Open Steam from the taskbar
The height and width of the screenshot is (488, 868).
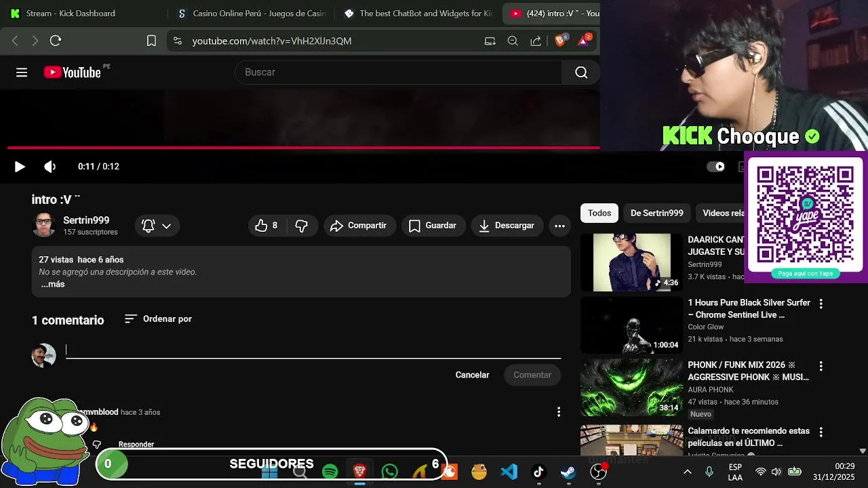point(568,471)
